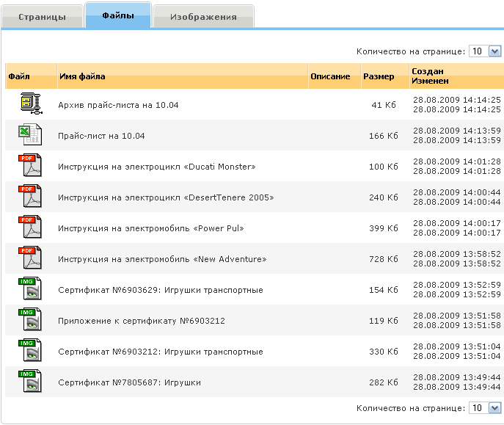Image resolution: width=504 pixels, height=425 pixels.
Task: Click PDF icon for DesertTenere 2005 instruction
Action: 30,197
